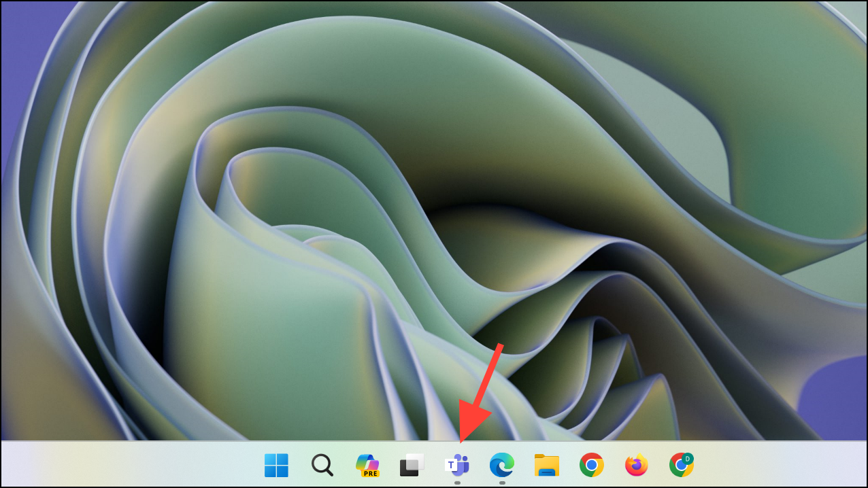This screenshot has width=868, height=488.
Task: Open Chrome with the D profile
Action: point(681,466)
